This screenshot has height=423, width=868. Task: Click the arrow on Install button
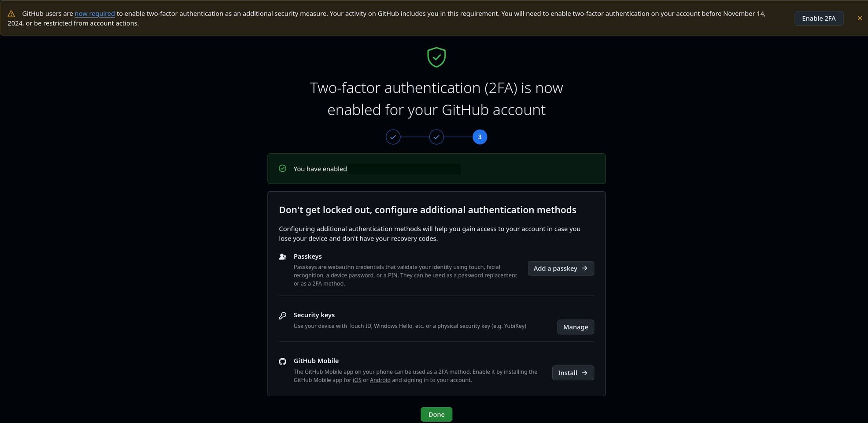click(x=585, y=373)
